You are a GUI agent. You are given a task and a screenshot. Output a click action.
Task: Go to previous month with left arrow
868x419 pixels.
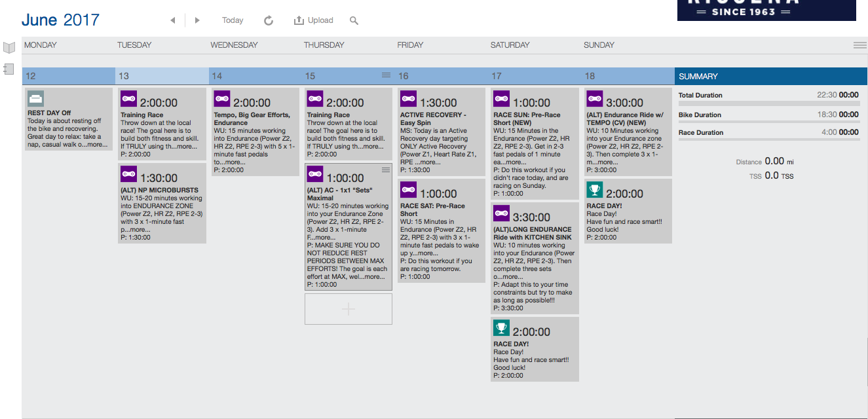(x=173, y=20)
